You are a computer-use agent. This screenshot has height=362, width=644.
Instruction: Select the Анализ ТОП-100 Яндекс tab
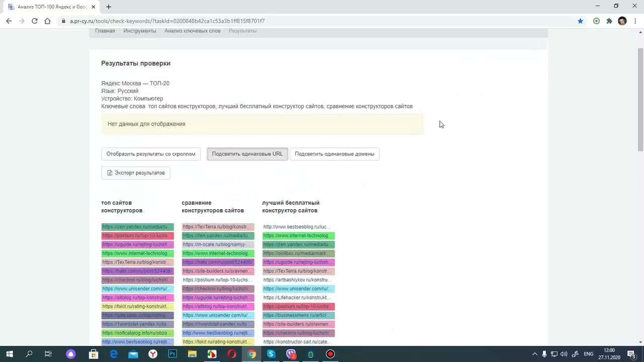pyautogui.click(x=51, y=7)
